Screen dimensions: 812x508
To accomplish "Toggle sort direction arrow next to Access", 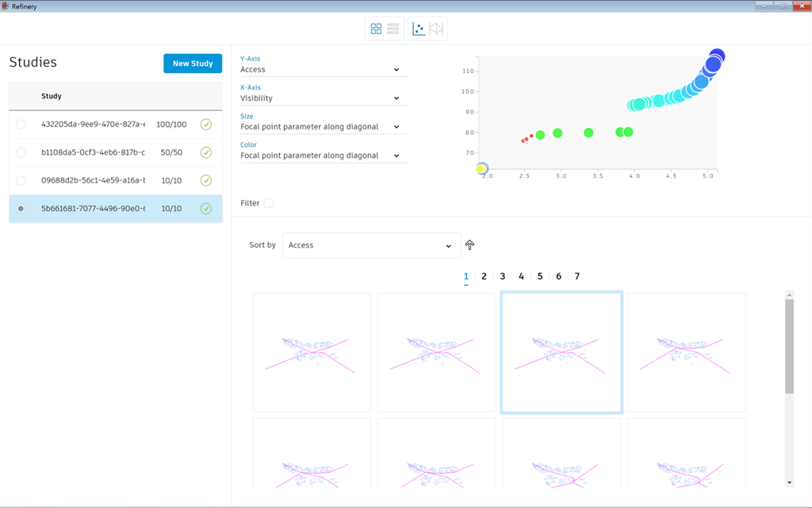I will (469, 245).
